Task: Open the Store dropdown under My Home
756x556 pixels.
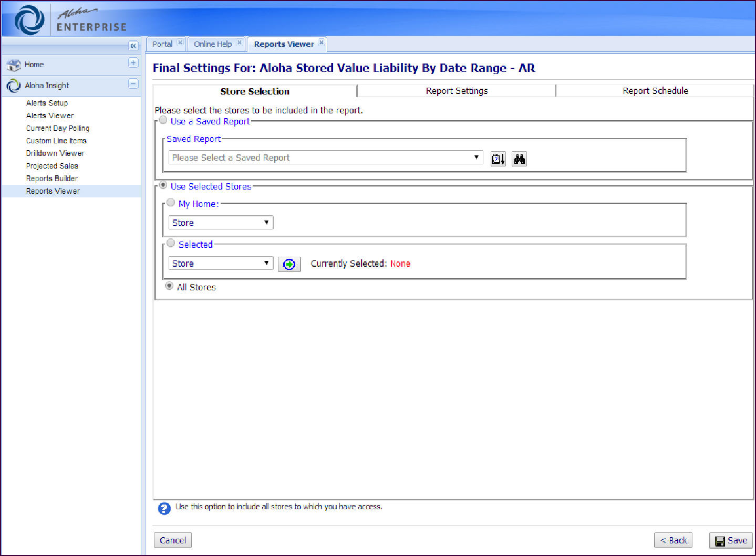Action: [221, 223]
